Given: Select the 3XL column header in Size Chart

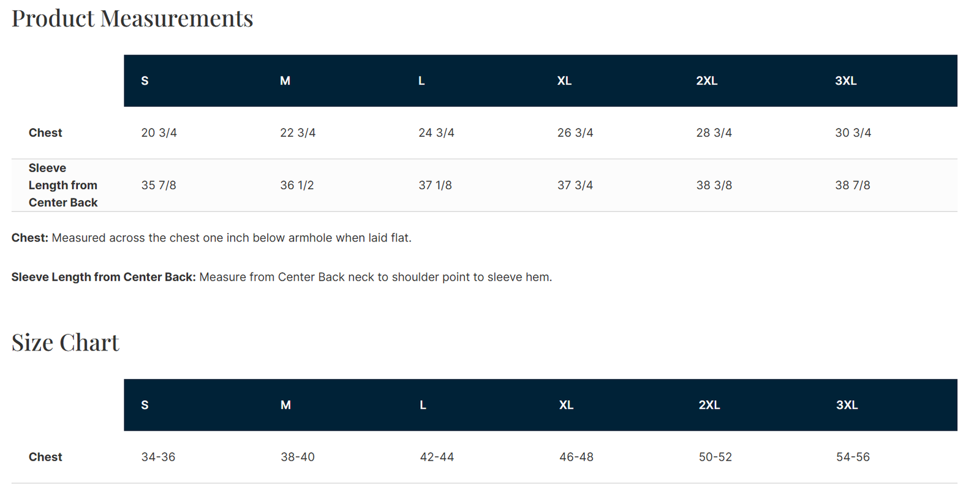Looking at the screenshot, I should coord(846,405).
